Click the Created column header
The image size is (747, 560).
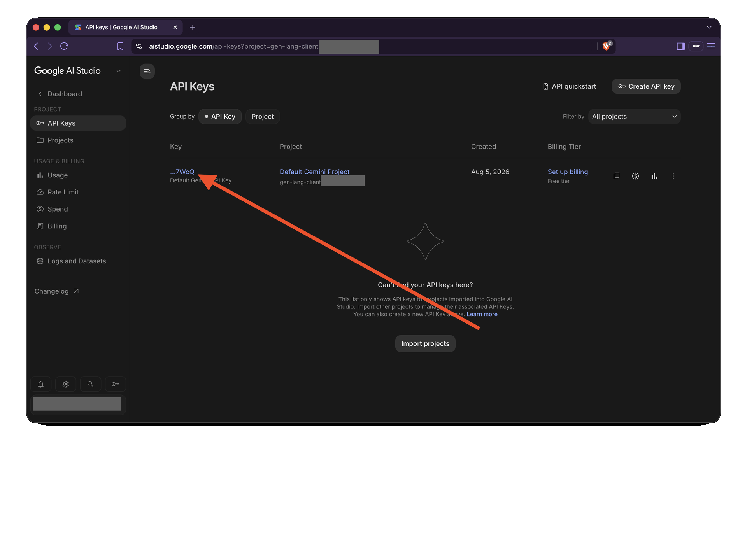click(x=484, y=147)
